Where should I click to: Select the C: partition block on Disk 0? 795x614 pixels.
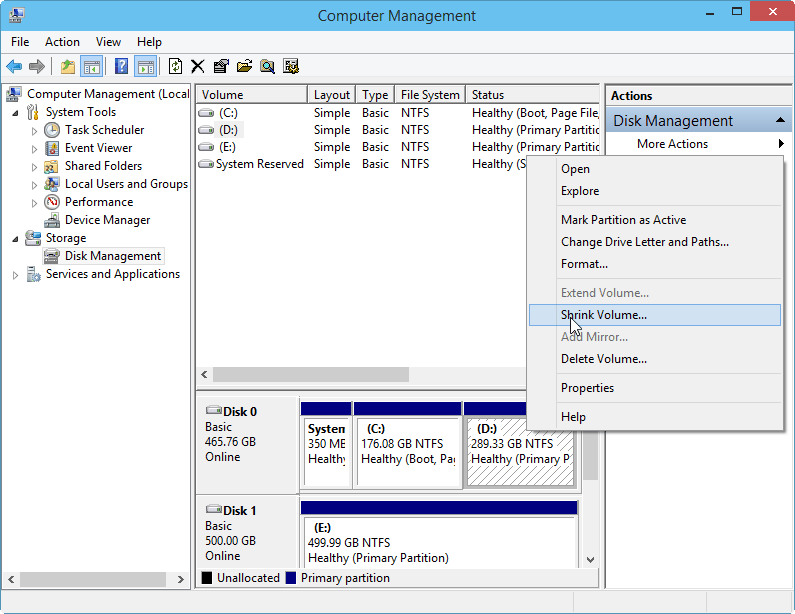pos(408,450)
